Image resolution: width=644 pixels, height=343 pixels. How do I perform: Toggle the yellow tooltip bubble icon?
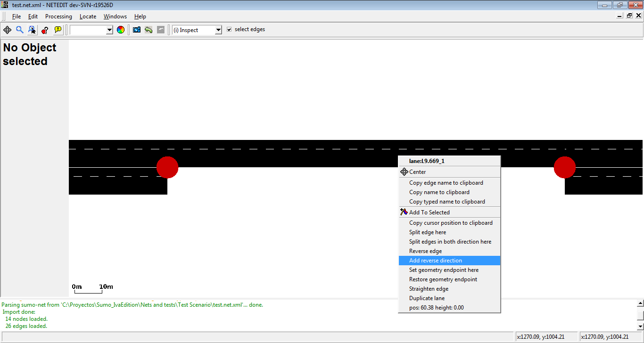point(58,30)
